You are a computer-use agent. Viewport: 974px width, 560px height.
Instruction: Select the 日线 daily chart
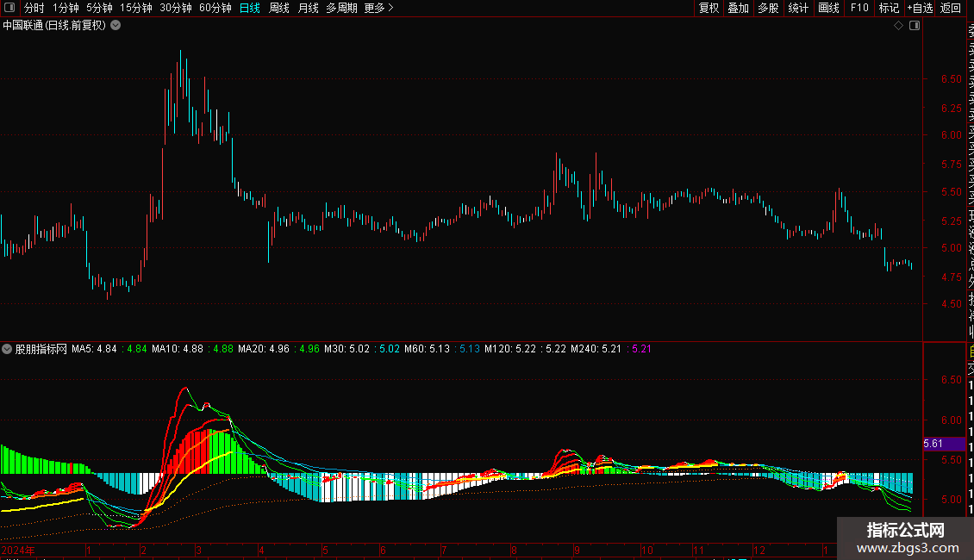coord(250,8)
